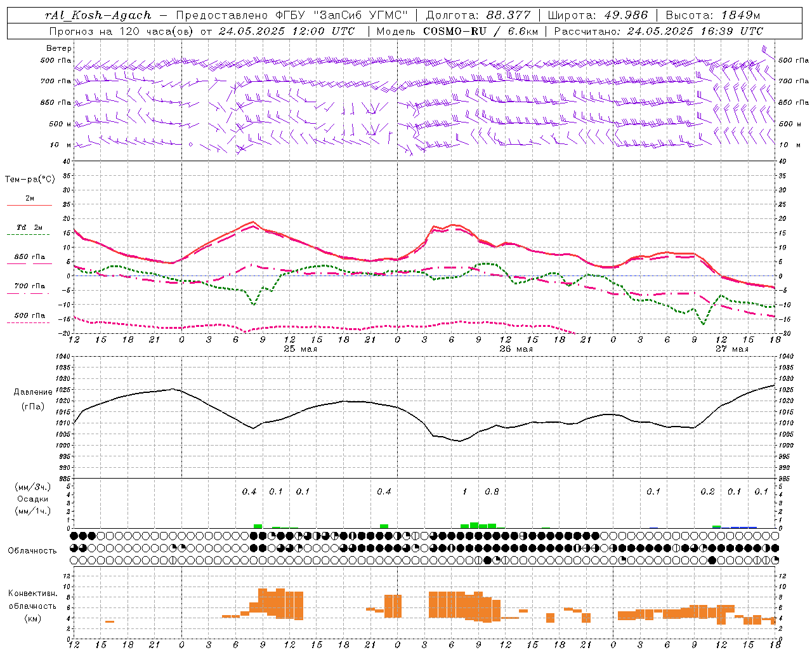Select the Широта: 49.986 header field
Screen dimensions: 812x650
pyautogui.click(x=598, y=15)
